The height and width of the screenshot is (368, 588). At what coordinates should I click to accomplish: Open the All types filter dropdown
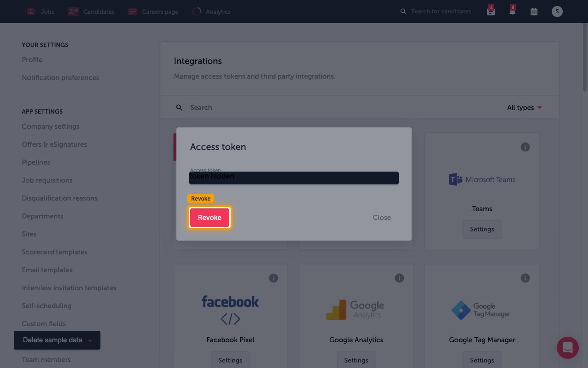pyautogui.click(x=524, y=108)
